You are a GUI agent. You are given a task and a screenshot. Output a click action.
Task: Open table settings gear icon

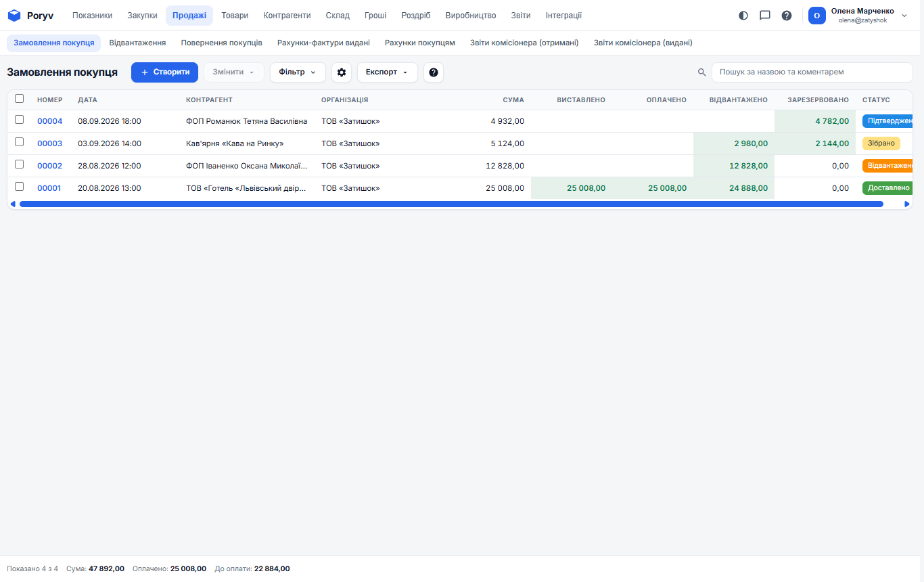tap(342, 72)
